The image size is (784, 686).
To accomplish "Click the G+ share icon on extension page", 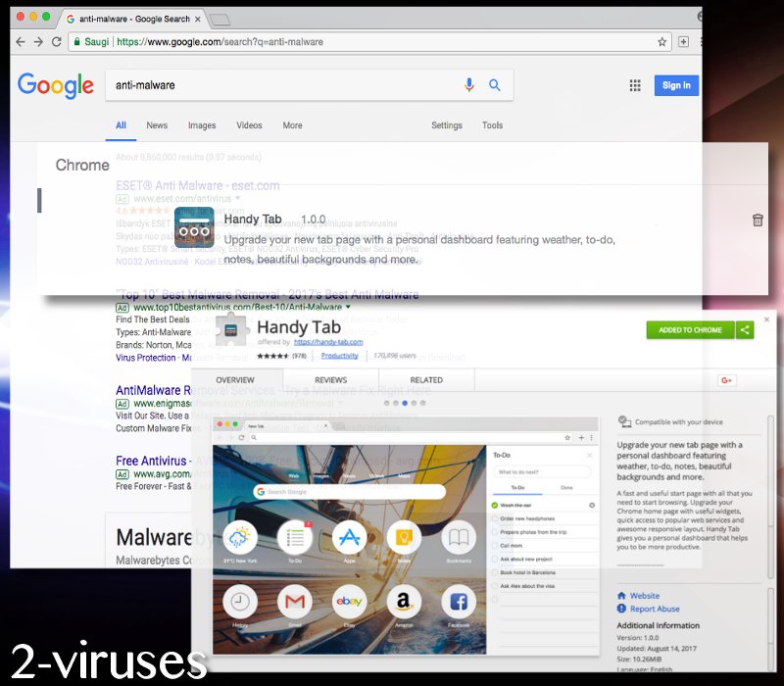I will tap(727, 379).
